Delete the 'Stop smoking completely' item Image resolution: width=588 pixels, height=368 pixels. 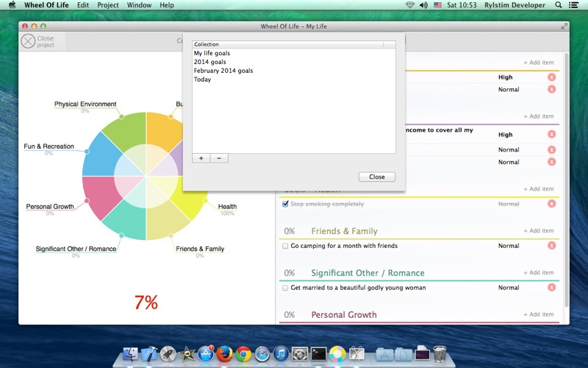(x=551, y=204)
